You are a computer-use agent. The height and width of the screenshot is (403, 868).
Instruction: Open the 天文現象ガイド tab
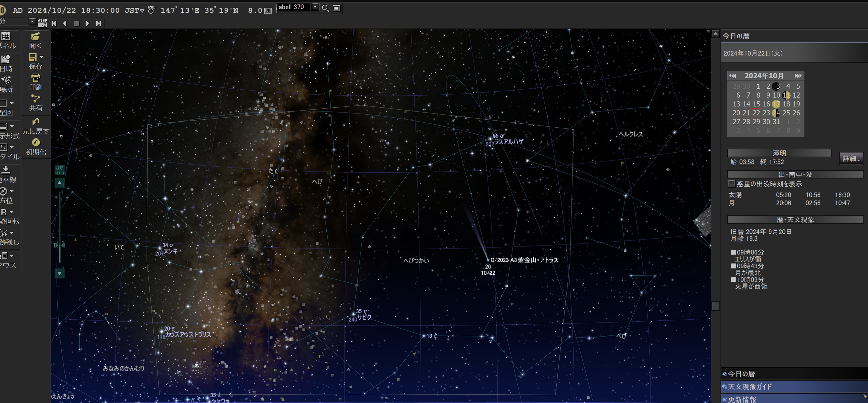click(750, 387)
